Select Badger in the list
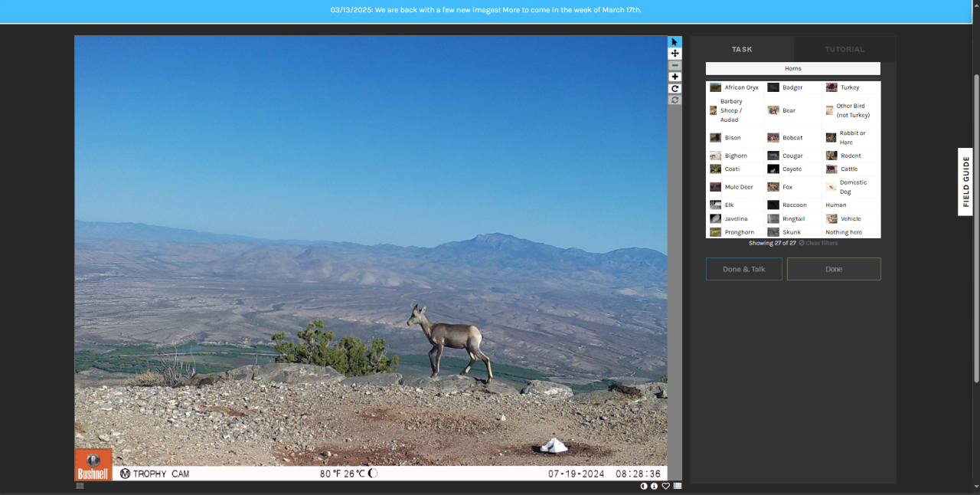This screenshot has height=495, width=980. pyautogui.click(x=793, y=87)
